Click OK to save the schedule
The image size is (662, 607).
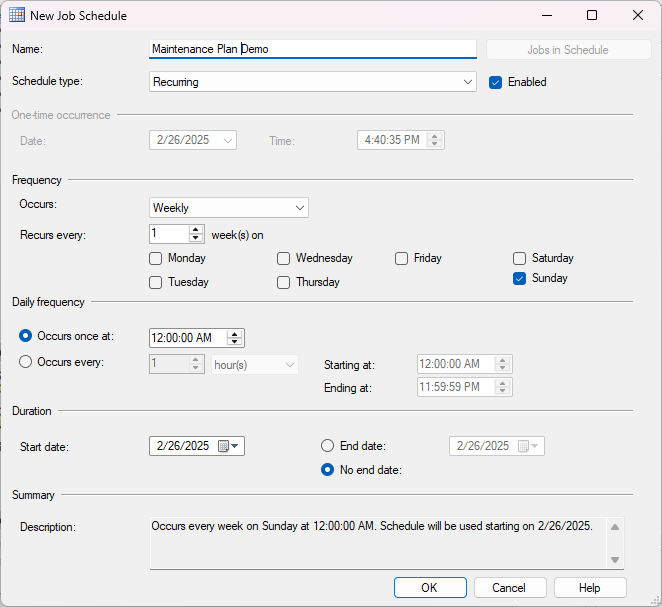[x=430, y=588]
